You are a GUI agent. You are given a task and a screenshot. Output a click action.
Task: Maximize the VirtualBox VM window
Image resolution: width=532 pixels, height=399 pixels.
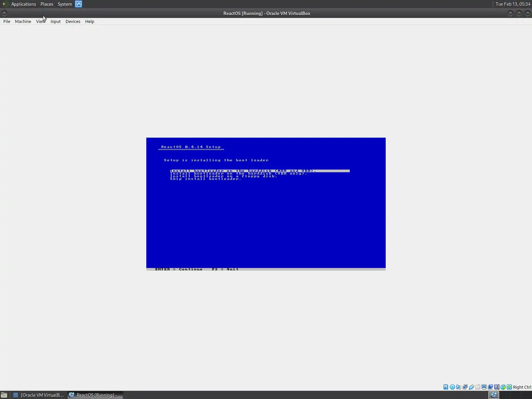[519, 13]
